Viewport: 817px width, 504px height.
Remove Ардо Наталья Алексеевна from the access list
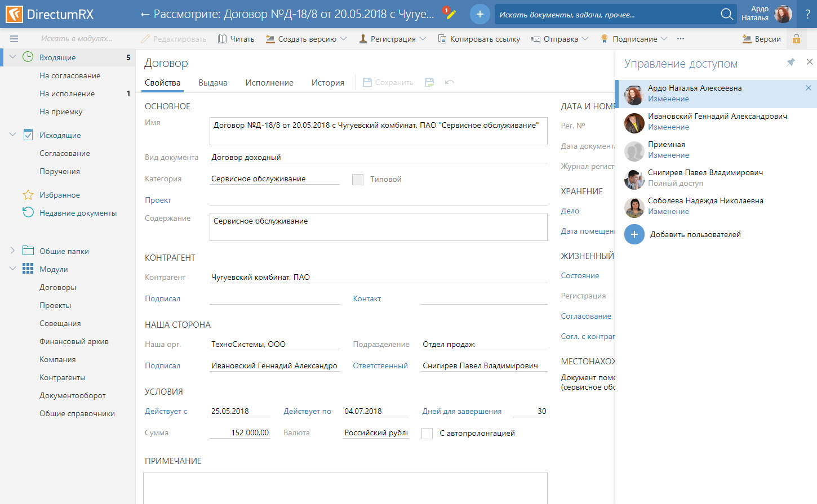point(809,88)
